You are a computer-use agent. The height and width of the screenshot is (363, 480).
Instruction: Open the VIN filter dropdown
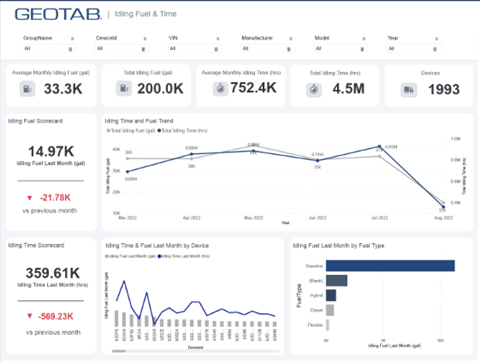tap(194, 49)
